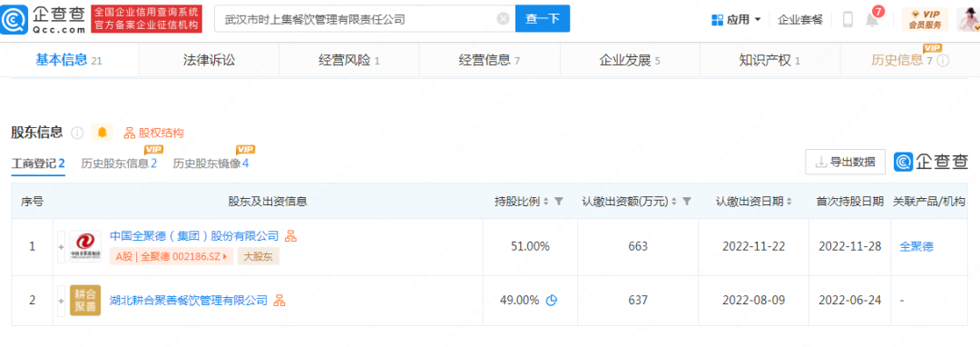The image size is (980, 347).
Task: Open 湖北耕合聚善餐饮管理有限公司 link
Action: pos(189,300)
